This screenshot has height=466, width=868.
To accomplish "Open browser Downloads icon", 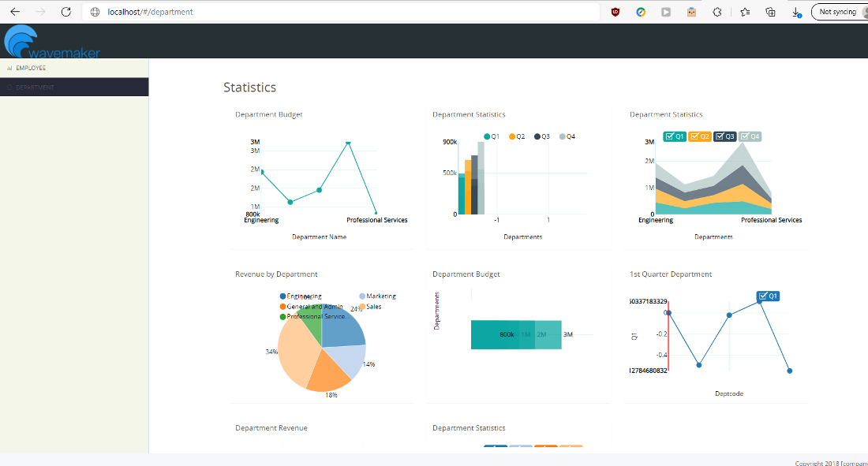I will [x=795, y=12].
